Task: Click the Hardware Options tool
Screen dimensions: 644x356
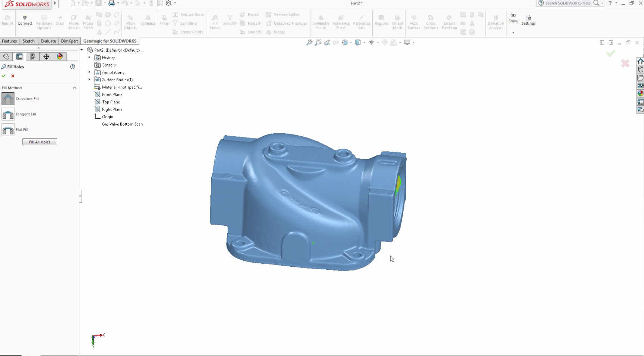Action: coord(44,22)
